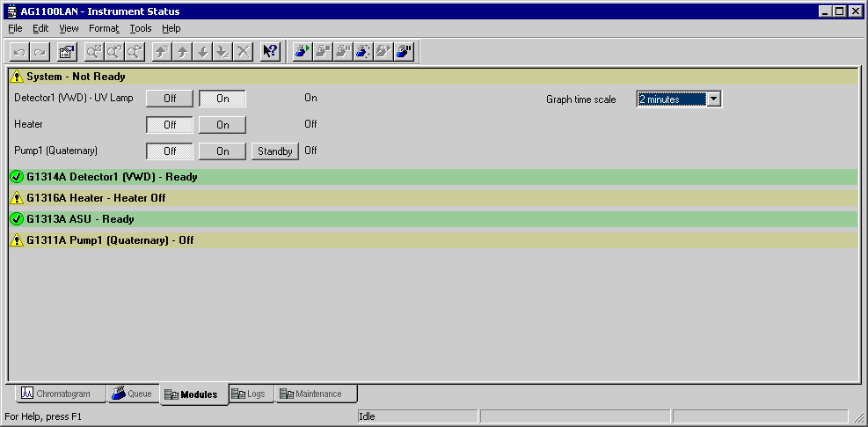
Task: Click the blue pause queue instrument icon
Action: click(405, 52)
